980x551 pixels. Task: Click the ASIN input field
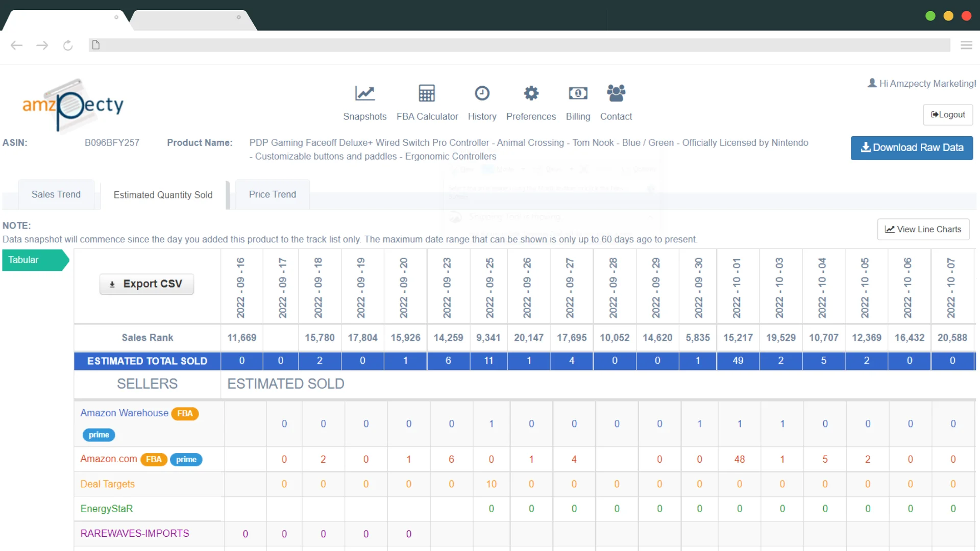[x=112, y=142]
